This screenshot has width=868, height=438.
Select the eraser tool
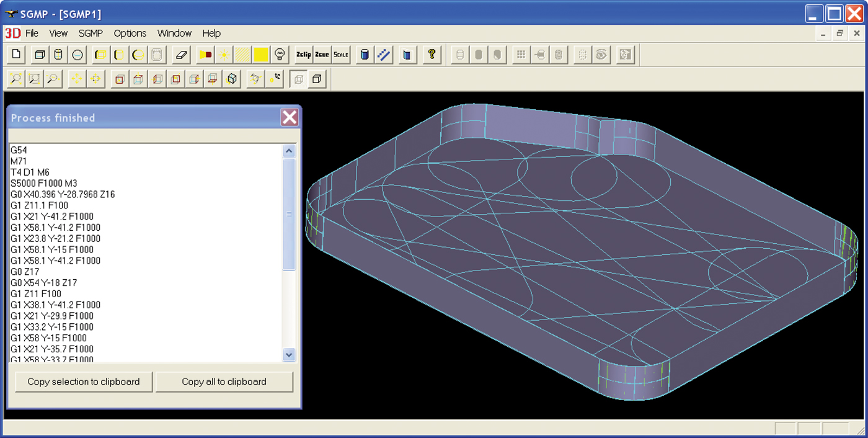[181, 55]
